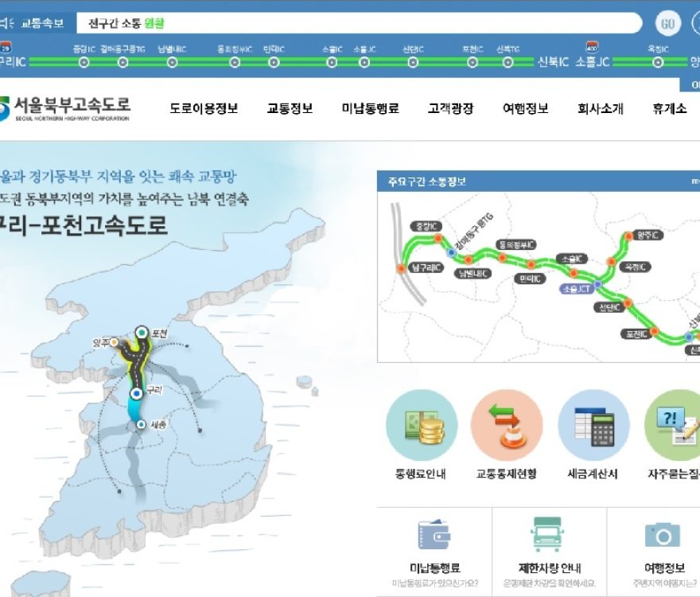Open the 고객광장 menu
The width and height of the screenshot is (700, 597).
pyautogui.click(x=450, y=108)
